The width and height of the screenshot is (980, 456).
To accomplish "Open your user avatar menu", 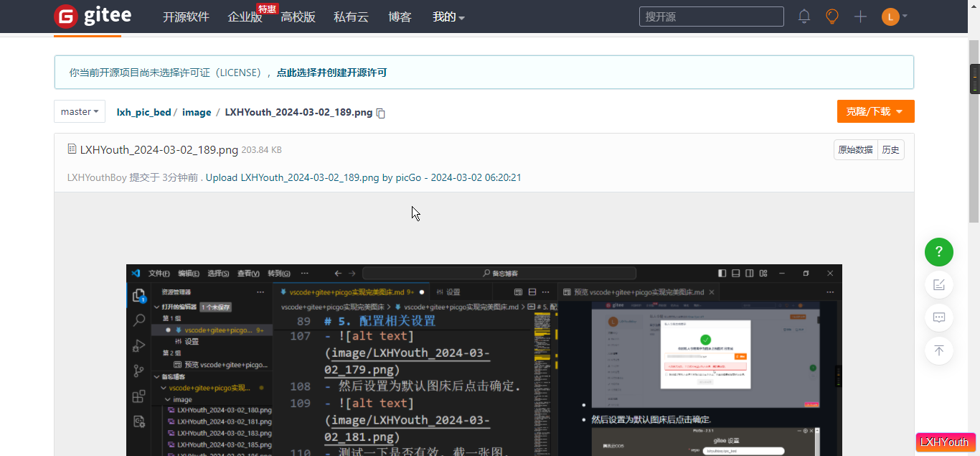I will coord(890,16).
